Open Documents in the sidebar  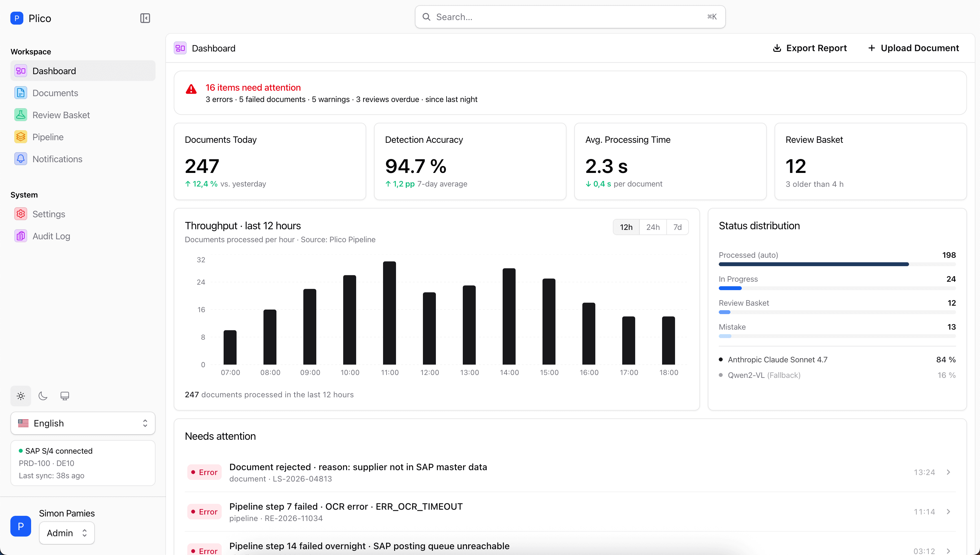[83, 93]
